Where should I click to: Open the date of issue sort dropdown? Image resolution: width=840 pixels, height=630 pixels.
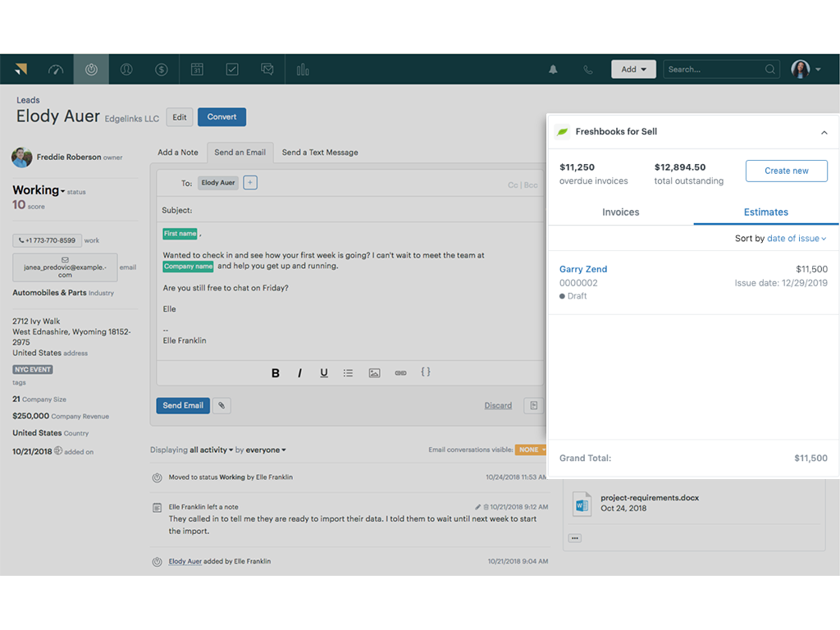(796, 239)
